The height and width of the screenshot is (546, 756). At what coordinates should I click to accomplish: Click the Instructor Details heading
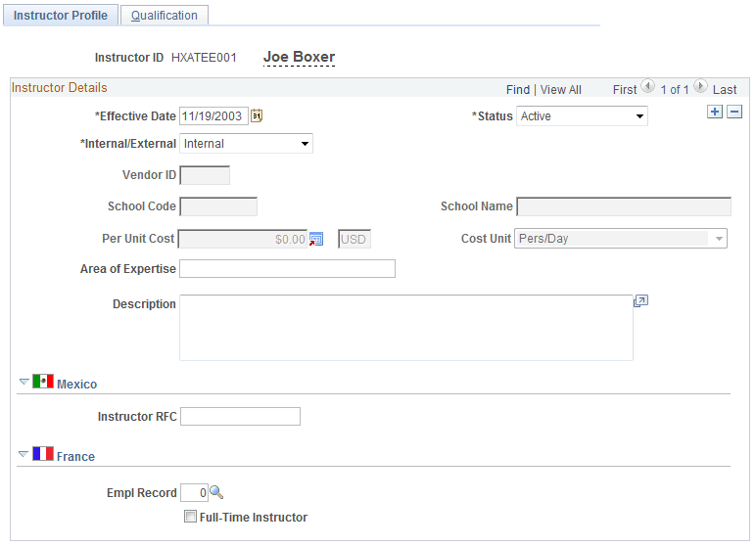[x=60, y=88]
